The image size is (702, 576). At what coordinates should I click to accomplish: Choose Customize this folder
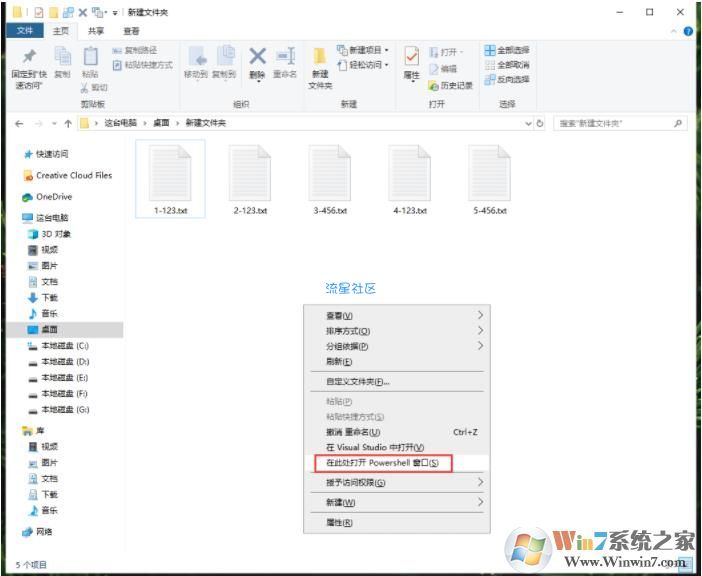click(397, 382)
